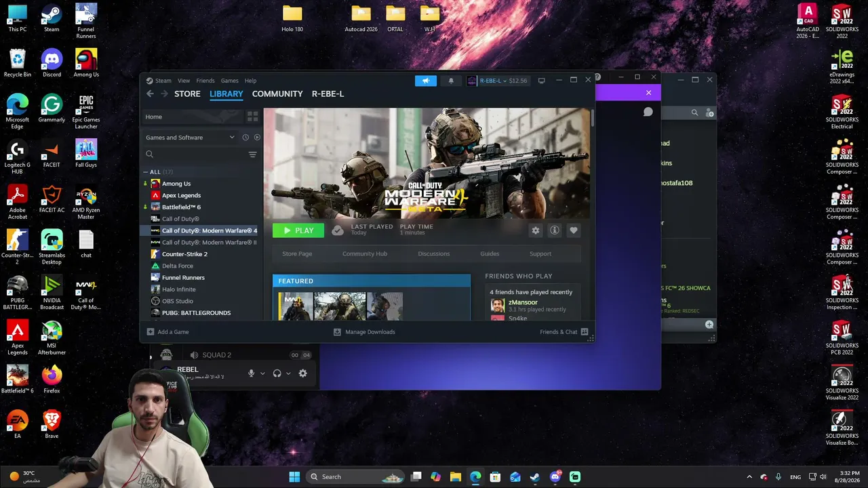
Task: Open the STORE tab
Action: pyautogui.click(x=187, y=94)
